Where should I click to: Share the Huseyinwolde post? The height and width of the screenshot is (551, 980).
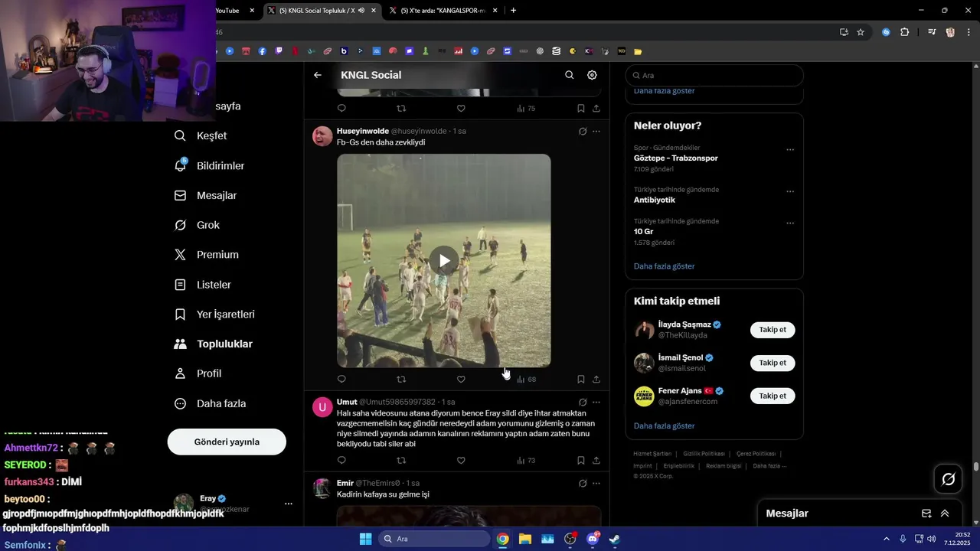click(x=596, y=379)
